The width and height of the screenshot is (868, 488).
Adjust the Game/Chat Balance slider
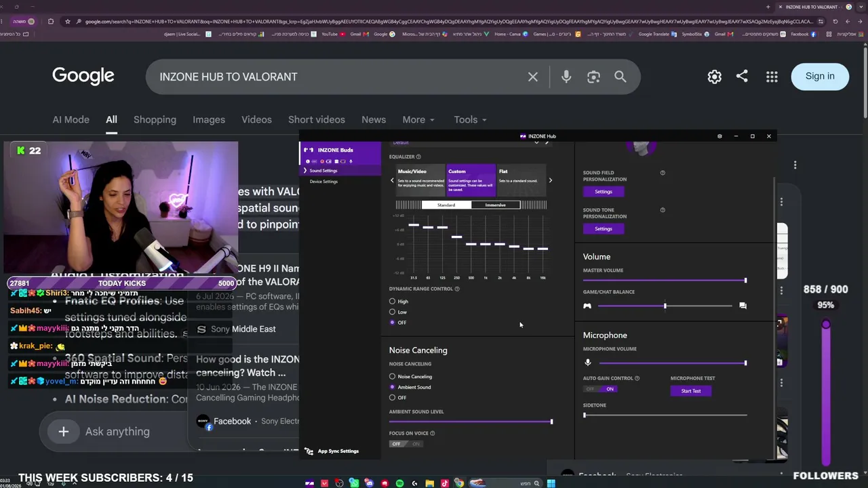tap(665, 306)
